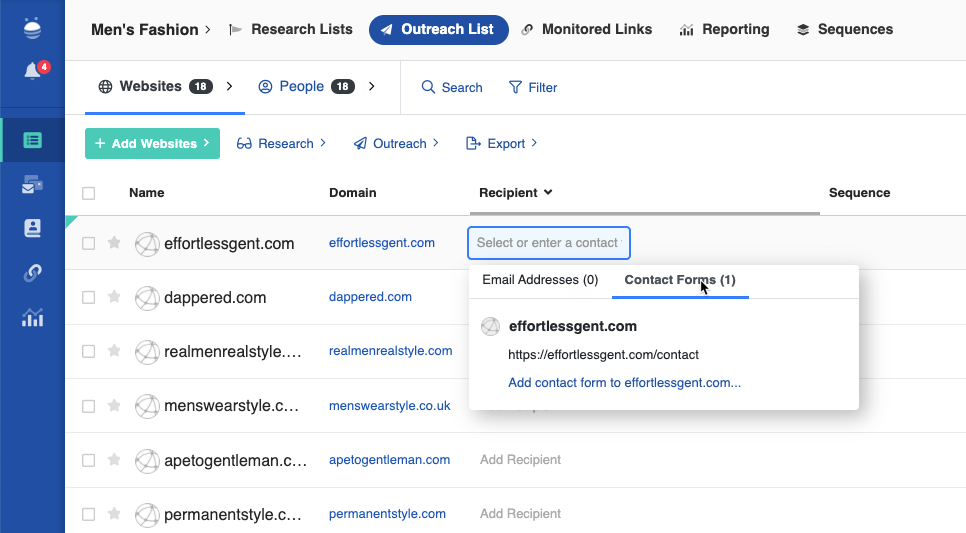The height and width of the screenshot is (533, 966).
Task: Open the Men's Fashion project dropdown
Action: click(x=150, y=30)
